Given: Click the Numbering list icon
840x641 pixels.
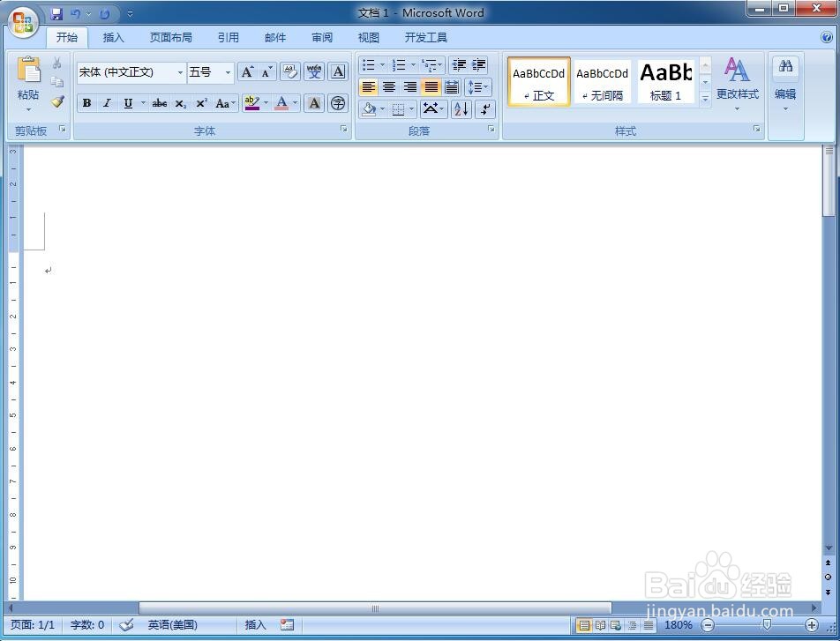Looking at the screenshot, I should click(x=399, y=65).
